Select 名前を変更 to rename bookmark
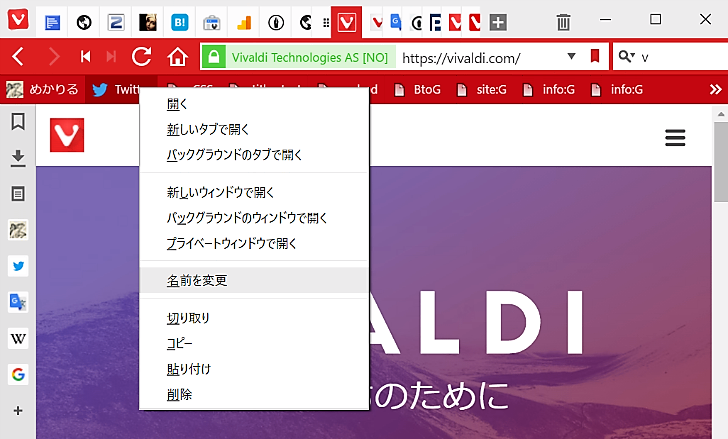Image resolution: width=728 pixels, height=439 pixels. tap(254, 280)
